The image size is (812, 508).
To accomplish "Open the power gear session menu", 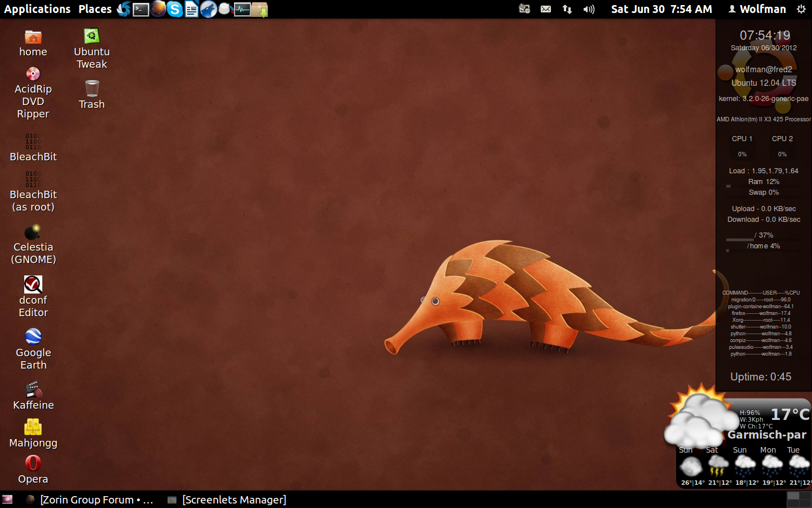I will (x=801, y=9).
